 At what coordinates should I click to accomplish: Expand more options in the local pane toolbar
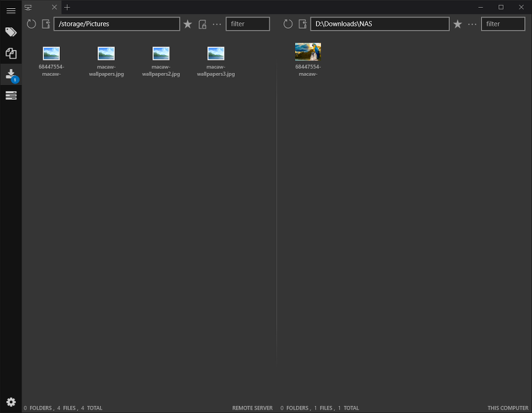pyautogui.click(x=472, y=24)
